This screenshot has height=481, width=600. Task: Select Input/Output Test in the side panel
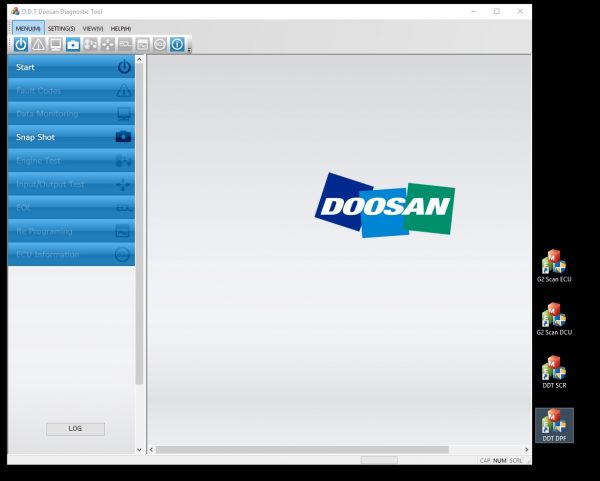click(x=71, y=184)
